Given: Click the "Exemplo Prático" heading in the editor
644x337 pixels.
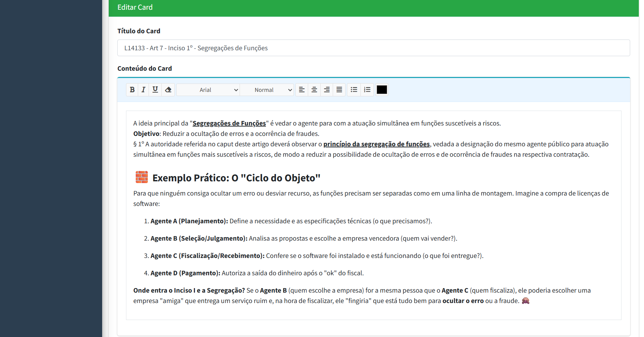Looking at the screenshot, I should [x=236, y=178].
